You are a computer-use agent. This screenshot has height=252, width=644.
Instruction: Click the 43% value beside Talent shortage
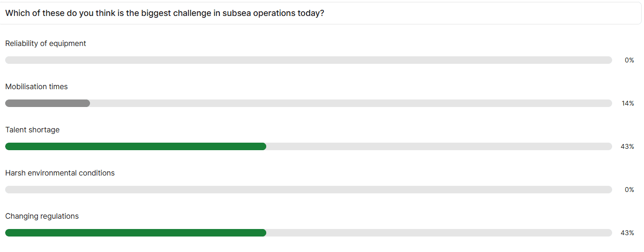(x=627, y=146)
